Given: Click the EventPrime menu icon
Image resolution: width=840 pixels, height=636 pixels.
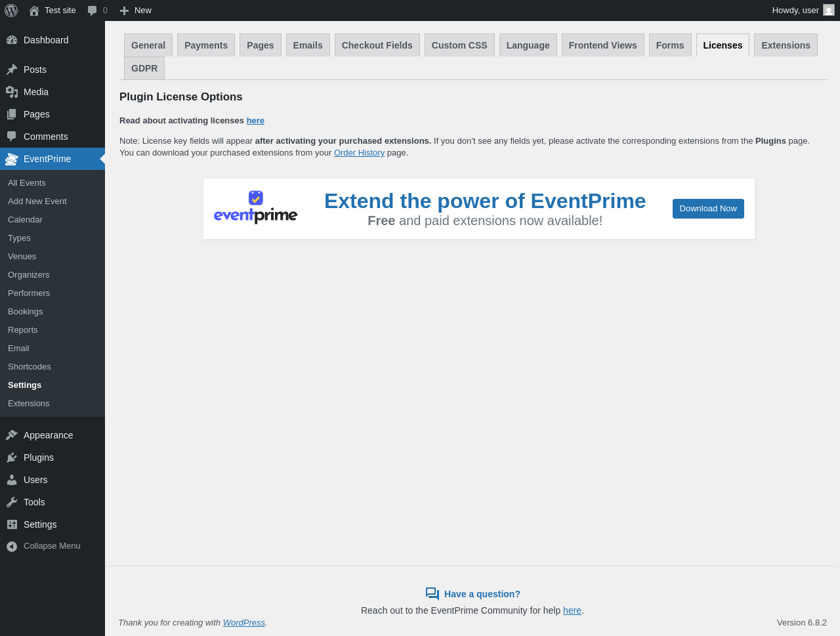Looking at the screenshot, I should (12, 159).
